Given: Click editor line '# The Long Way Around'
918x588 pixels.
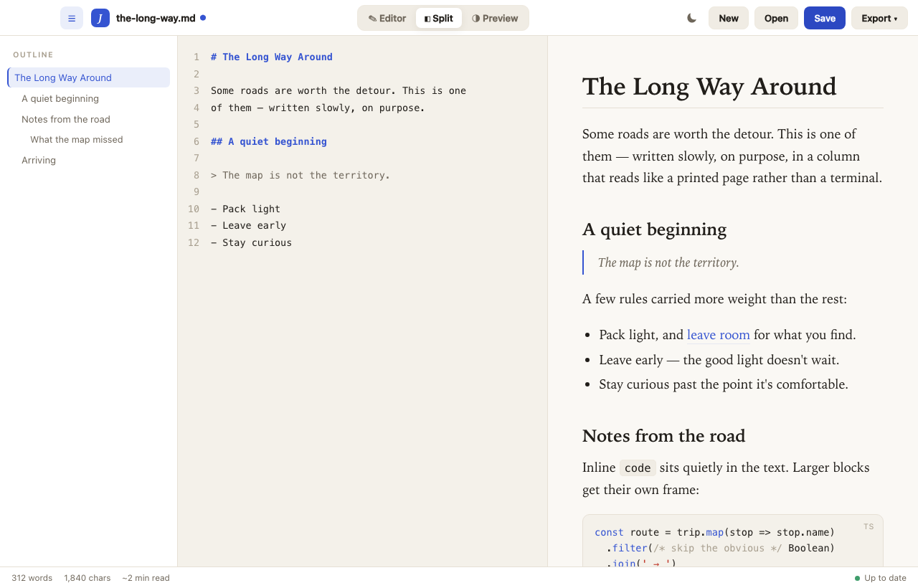Looking at the screenshot, I should click(x=272, y=57).
